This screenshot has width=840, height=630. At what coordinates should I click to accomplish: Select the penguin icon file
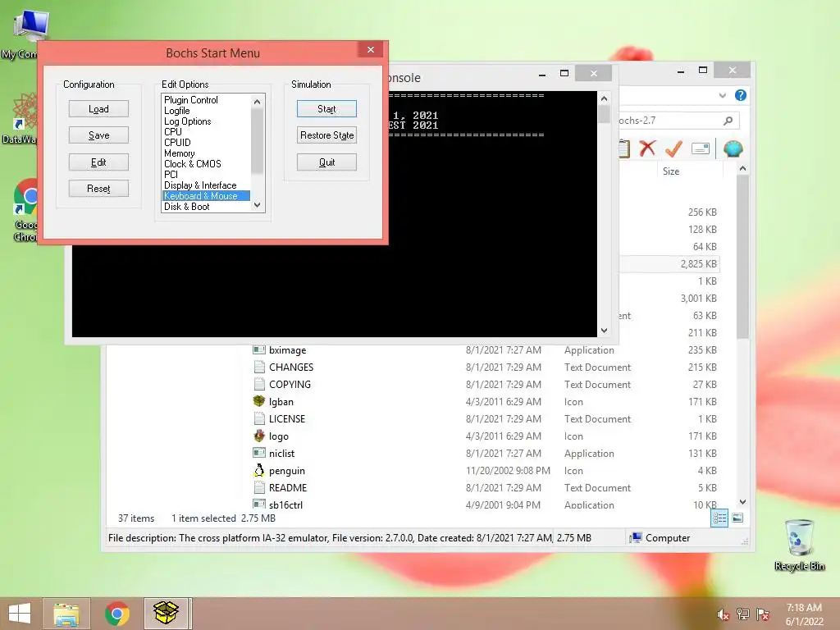click(x=286, y=470)
